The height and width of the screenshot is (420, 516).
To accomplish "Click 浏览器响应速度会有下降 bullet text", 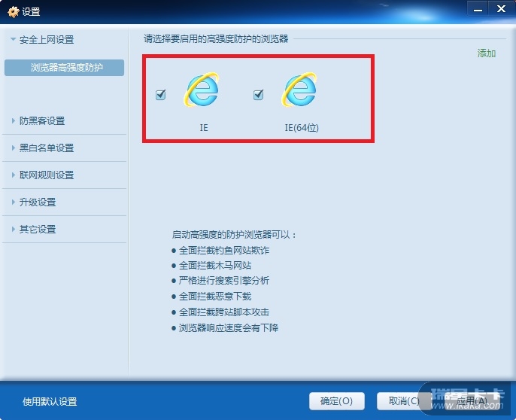I will 229,327.
